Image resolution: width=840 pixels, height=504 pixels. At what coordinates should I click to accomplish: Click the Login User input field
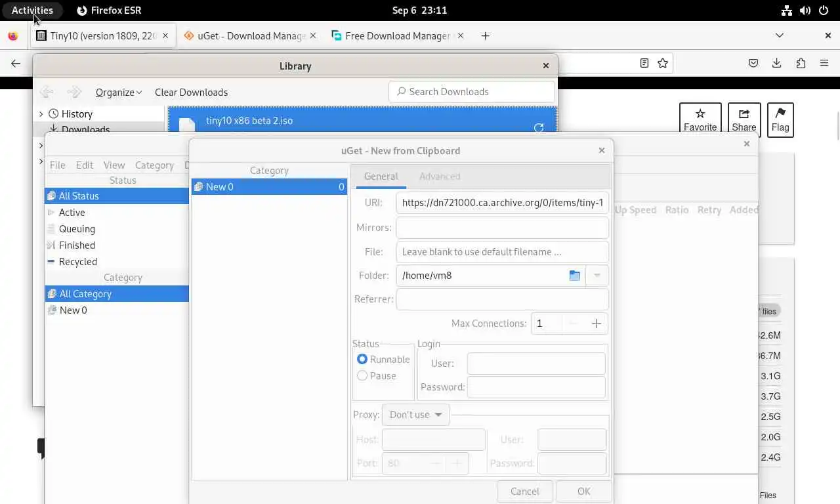536,364
